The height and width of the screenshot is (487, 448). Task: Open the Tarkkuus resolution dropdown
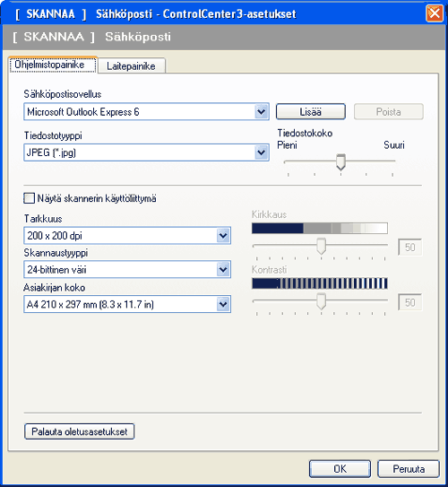pyautogui.click(x=223, y=235)
